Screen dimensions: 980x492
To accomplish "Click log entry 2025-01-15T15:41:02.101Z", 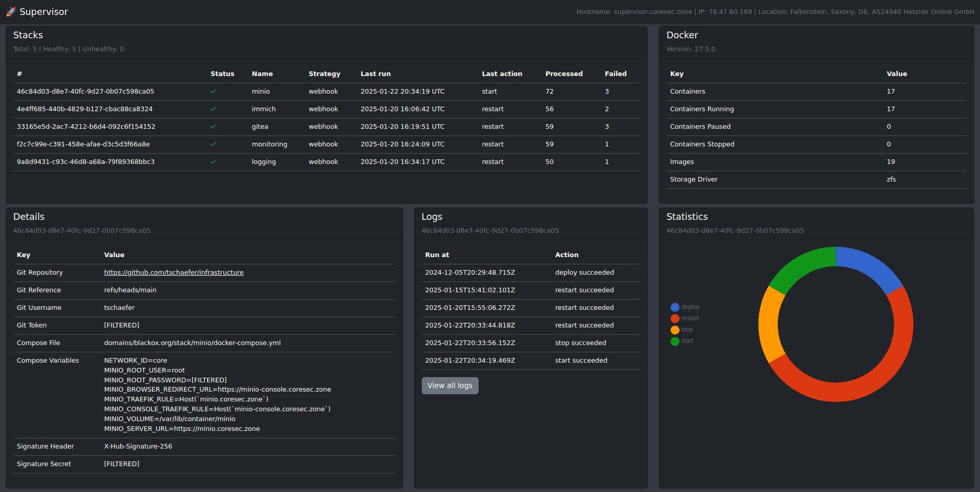I will [x=470, y=290].
